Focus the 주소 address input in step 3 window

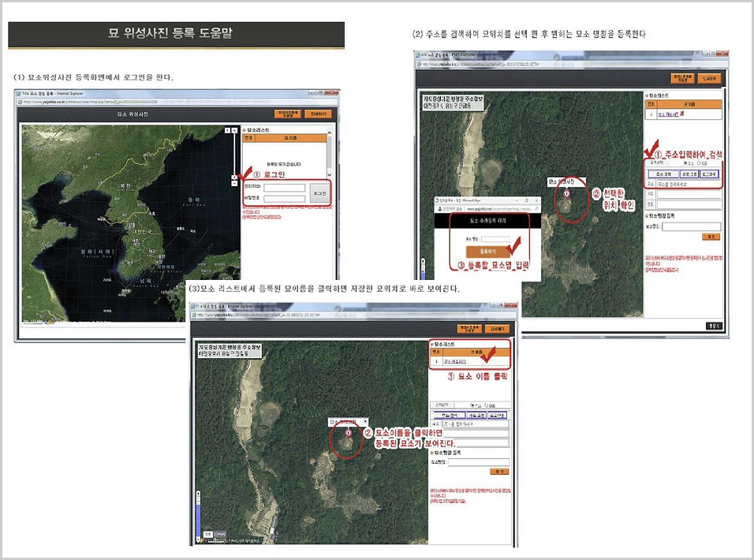coord(475,424)
